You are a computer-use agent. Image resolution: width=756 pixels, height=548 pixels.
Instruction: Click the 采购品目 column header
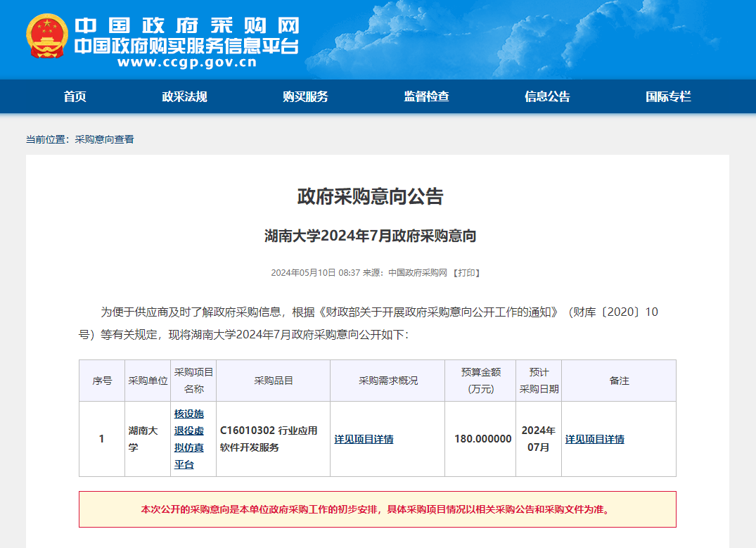tap(274, 381)
